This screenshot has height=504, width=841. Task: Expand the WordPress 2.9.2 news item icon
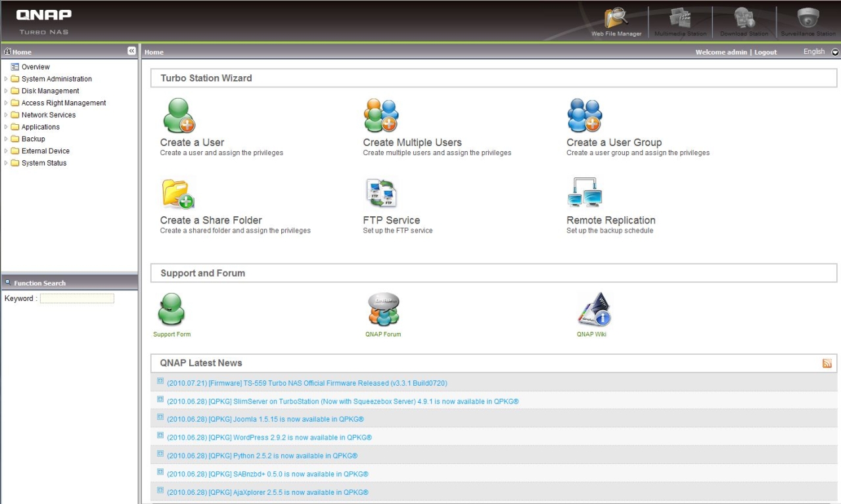[x=160, y=435]
